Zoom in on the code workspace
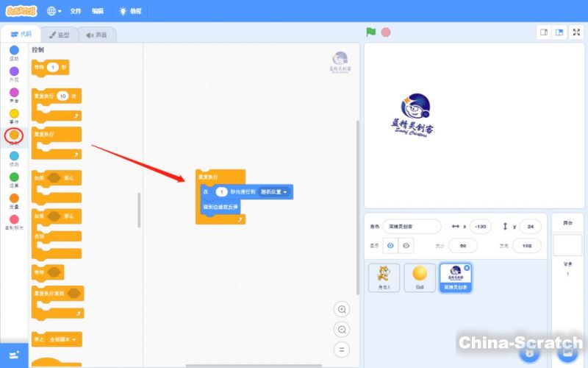588x368 pixels. pos(341,309)
